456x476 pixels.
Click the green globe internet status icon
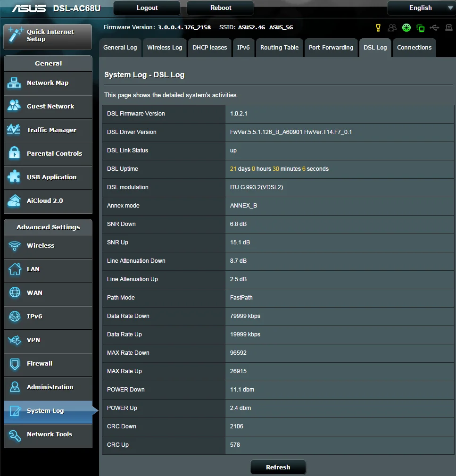pyautogui.click(x=406, y=28)
